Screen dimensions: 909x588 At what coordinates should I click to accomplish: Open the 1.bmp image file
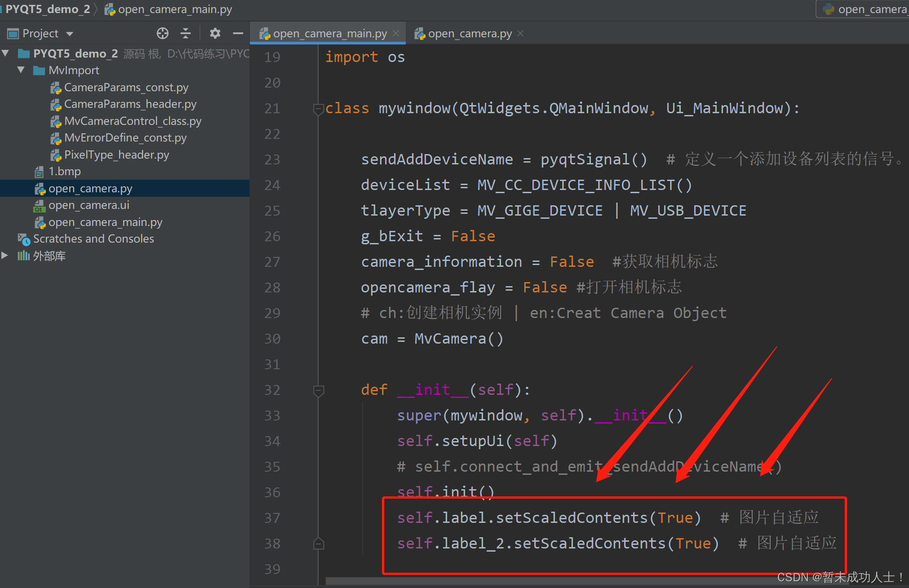[64, 172]
